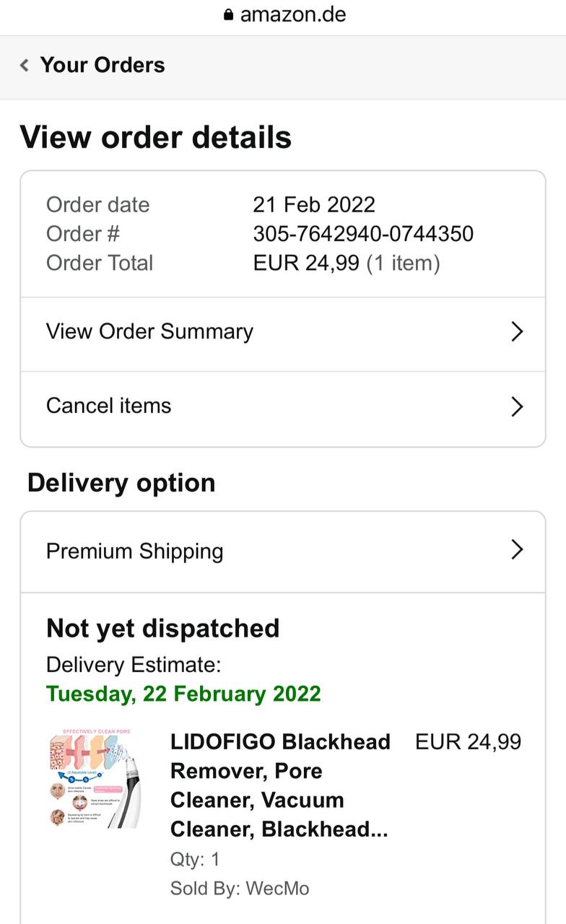Select Cancel items
The image size is (566, 924).
[x=108, y=406]
